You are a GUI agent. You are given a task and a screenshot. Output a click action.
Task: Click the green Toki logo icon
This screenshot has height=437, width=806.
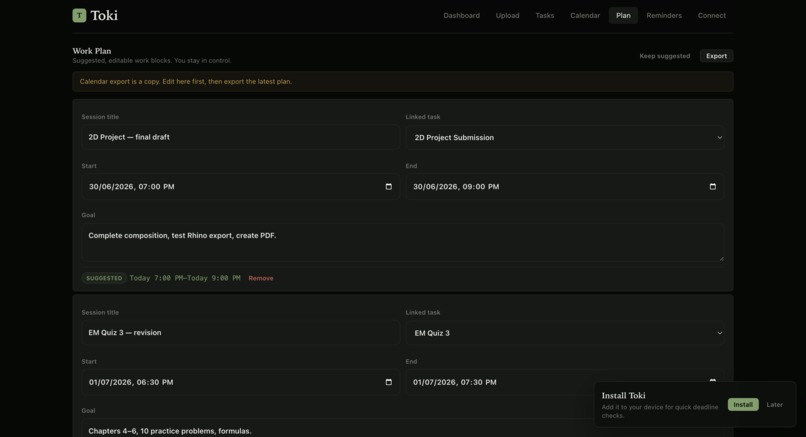click(x=79, y=15)
